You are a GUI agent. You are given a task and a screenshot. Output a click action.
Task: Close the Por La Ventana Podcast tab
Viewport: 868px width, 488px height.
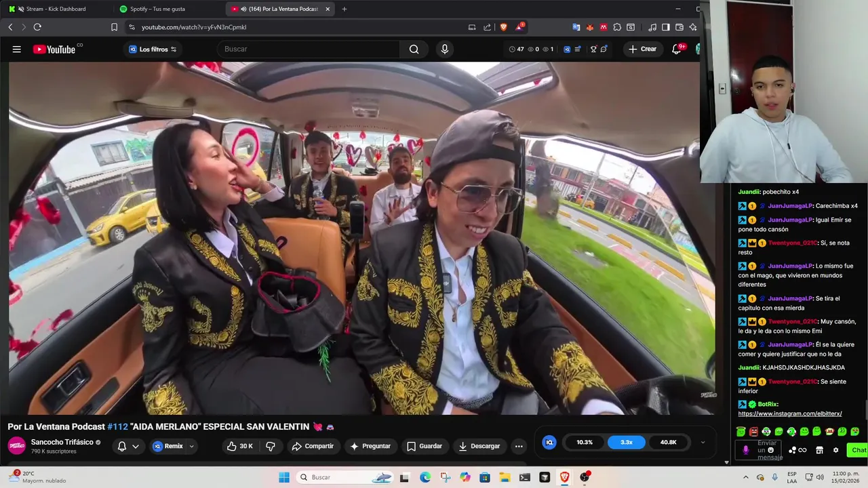point(328,9)
